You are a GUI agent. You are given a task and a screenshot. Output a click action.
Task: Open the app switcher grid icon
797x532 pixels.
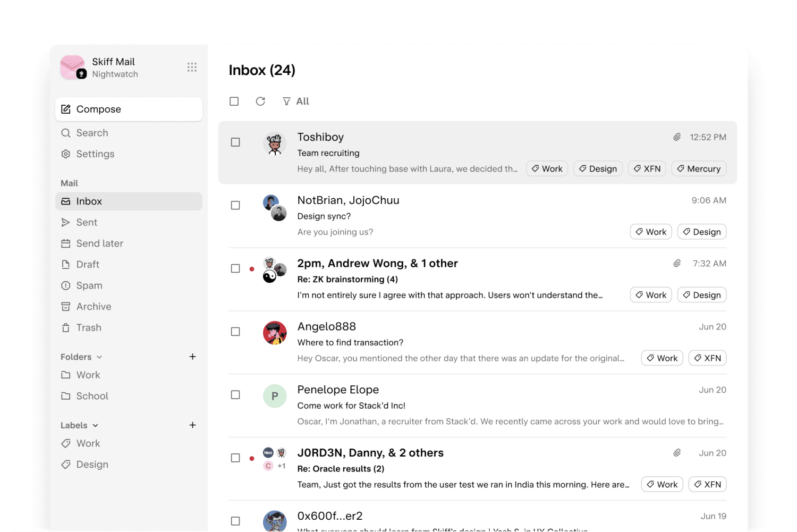192,67
